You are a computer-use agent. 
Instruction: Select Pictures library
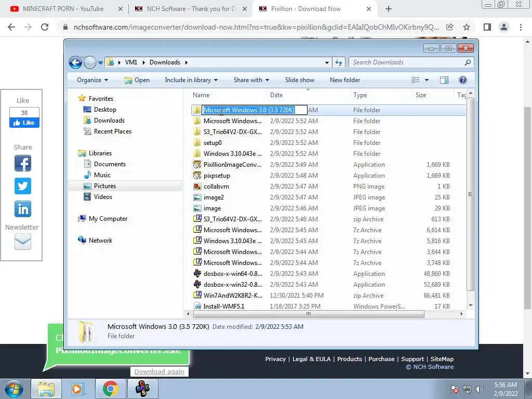[105, 186]
